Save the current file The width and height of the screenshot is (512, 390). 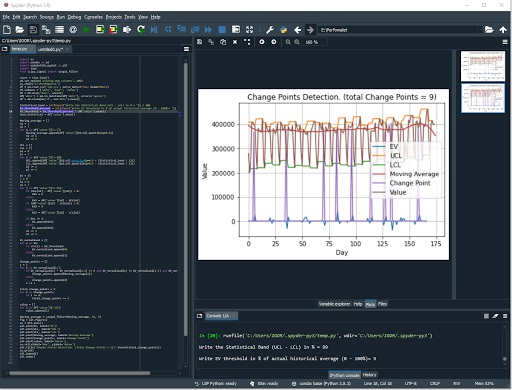33,30
